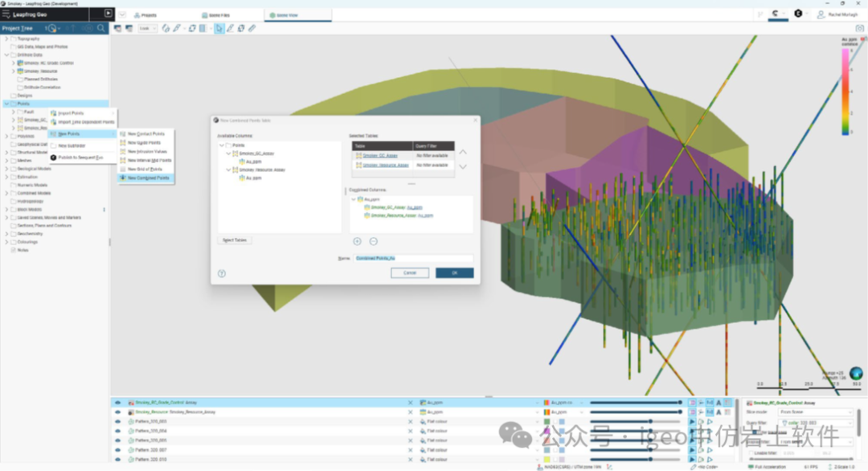
Task: Click the Select Tables button
Action: [235, 240]
